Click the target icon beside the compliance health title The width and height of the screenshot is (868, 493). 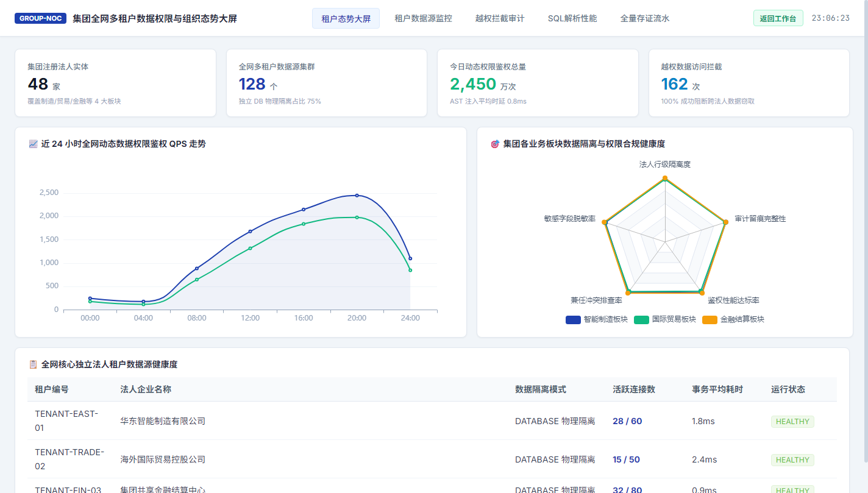pyautogui.click(x=495, y=144)
